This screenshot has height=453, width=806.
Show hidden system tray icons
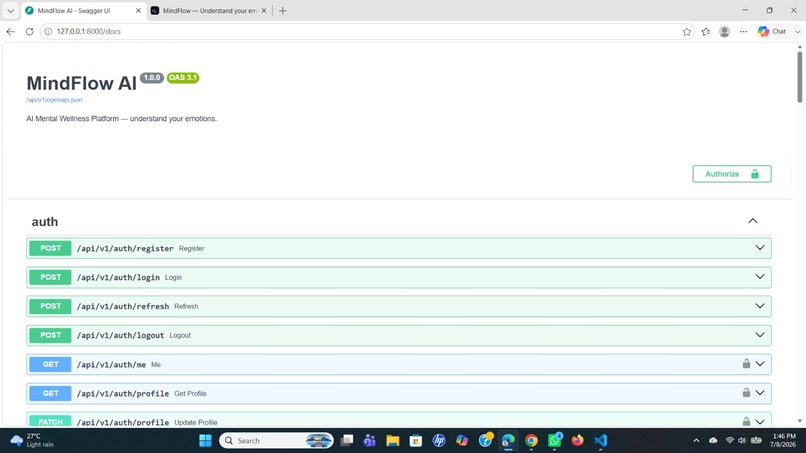696,441
